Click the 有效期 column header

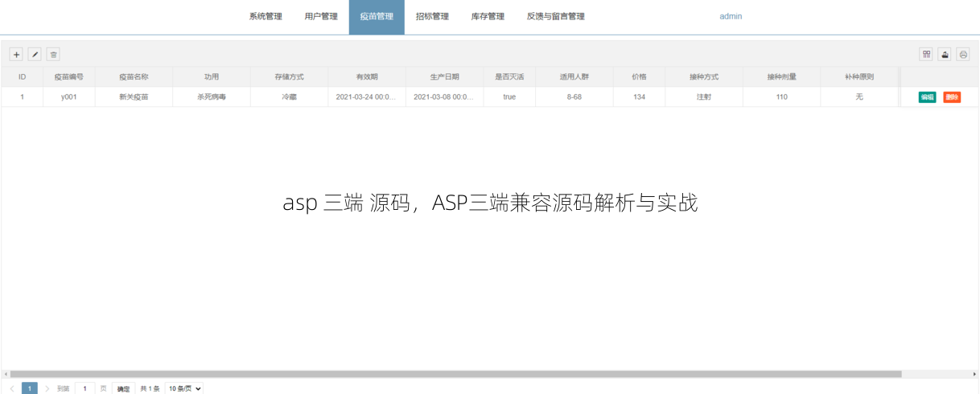(x=367, y=77)
